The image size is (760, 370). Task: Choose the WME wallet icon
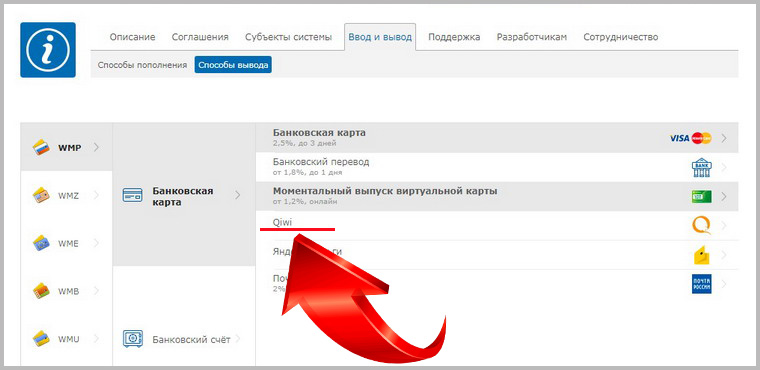(x=41, y=243)
